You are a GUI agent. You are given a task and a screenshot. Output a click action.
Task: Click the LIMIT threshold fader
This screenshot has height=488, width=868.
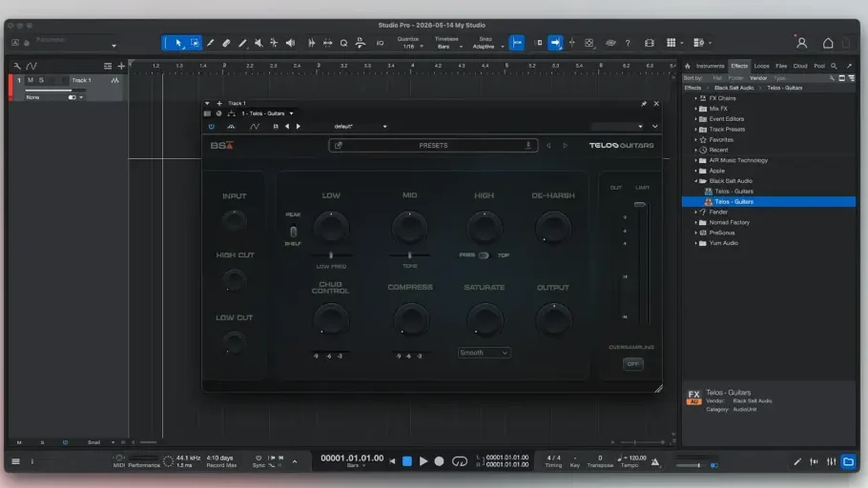pyautogui.click(x=640, y=205)
